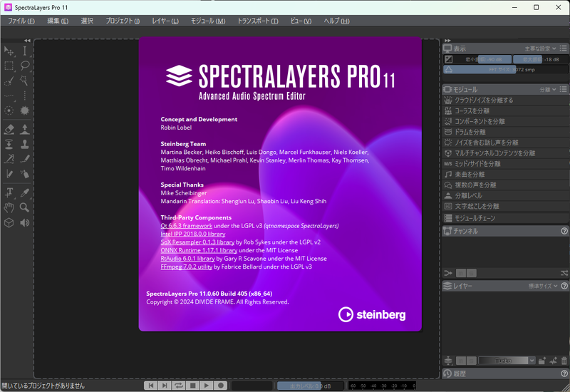Toggle the amplitude scale icon in 表示
Viewport: 570px width, 392px height.
(449, 59)
